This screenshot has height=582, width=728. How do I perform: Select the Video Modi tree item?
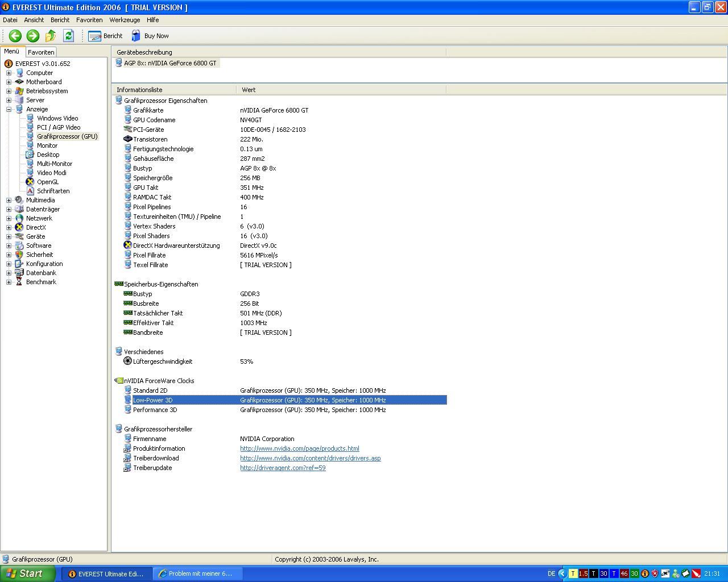click(x=52, y=173)
